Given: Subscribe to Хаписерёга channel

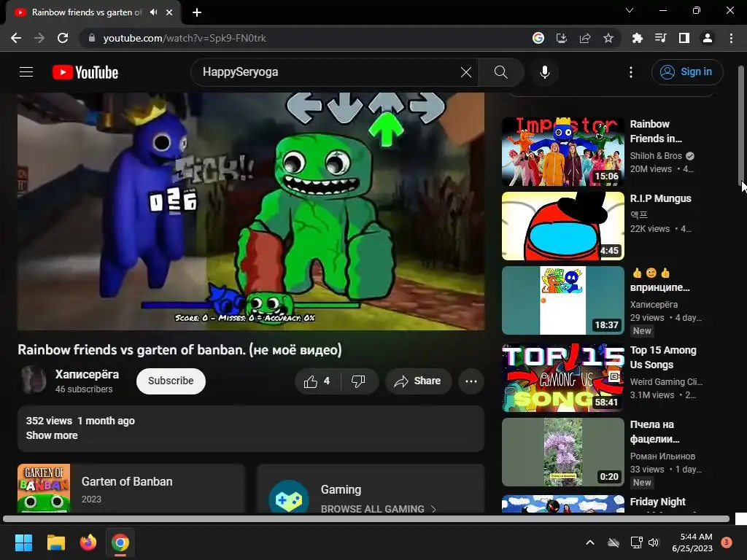Looking at the screenshot, I should (x=171, y=381).
